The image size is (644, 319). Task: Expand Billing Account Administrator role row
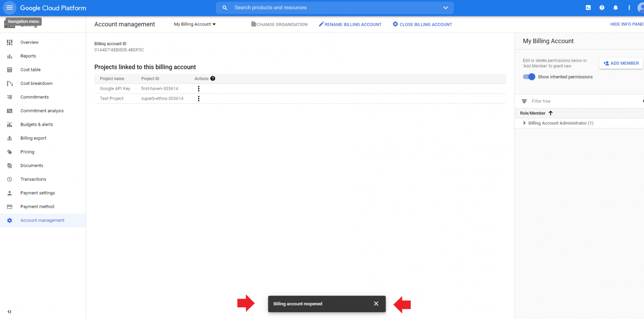[x=524, y=123]
